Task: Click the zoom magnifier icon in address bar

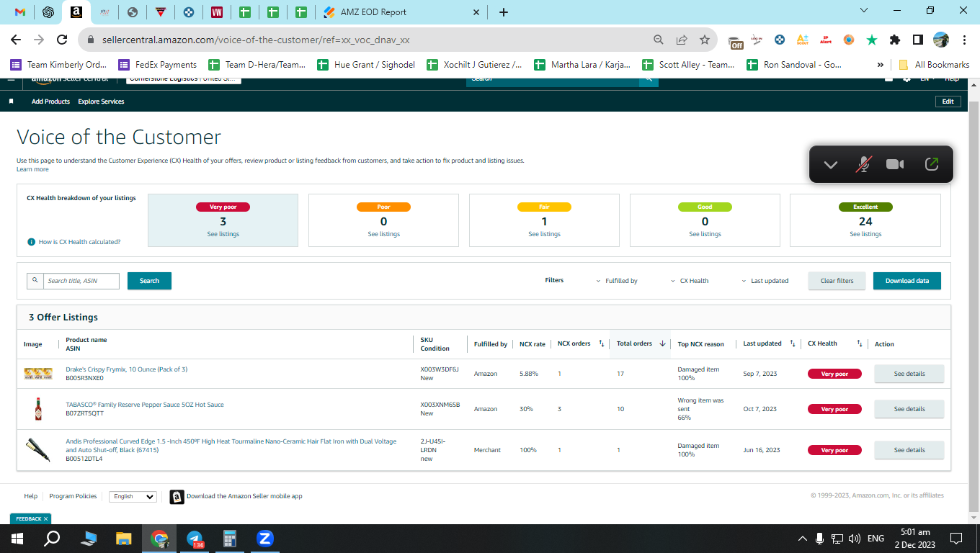Action: [658, 40]
